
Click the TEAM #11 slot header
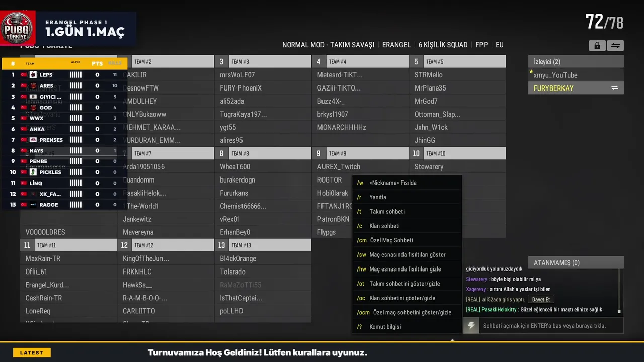point(68,245)
